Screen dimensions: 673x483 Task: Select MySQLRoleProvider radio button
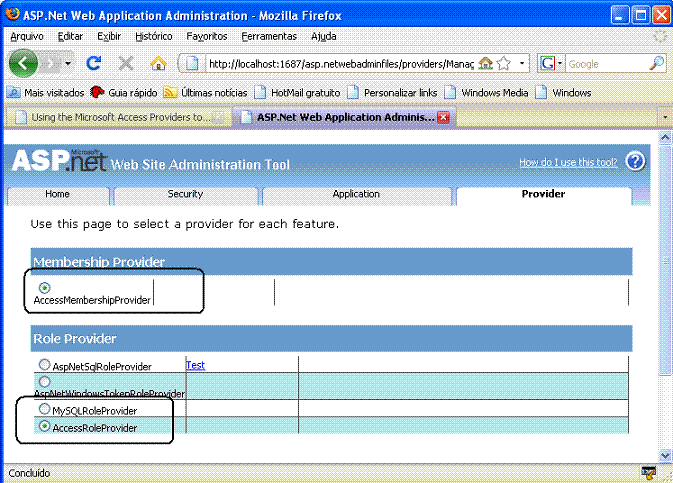click(44, 409)
